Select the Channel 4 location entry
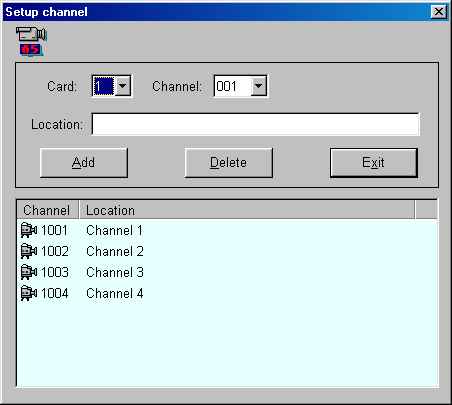 [x=115, y=293]
